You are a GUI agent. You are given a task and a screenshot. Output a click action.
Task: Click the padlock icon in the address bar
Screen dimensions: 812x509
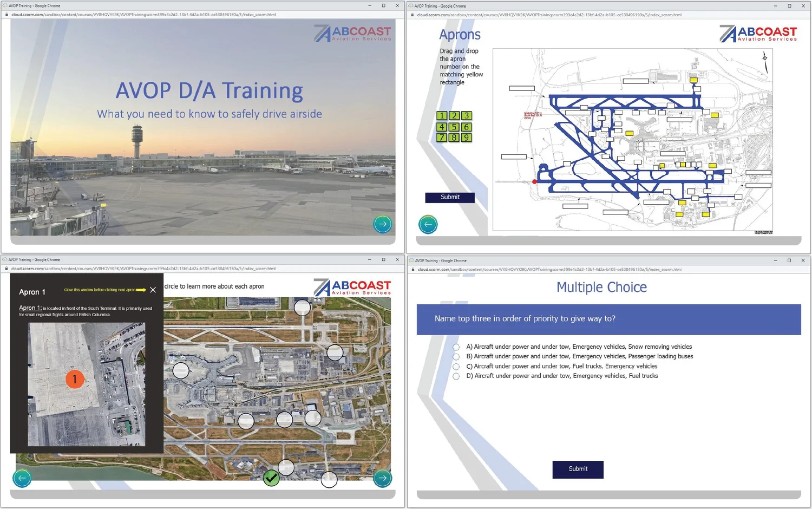[6, 15]
